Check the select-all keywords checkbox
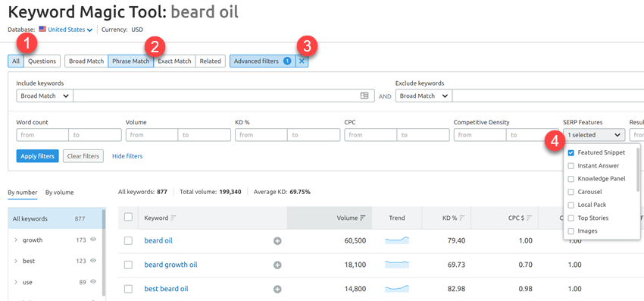This screenshot has height=301, width=644. [x=128, y=217]
